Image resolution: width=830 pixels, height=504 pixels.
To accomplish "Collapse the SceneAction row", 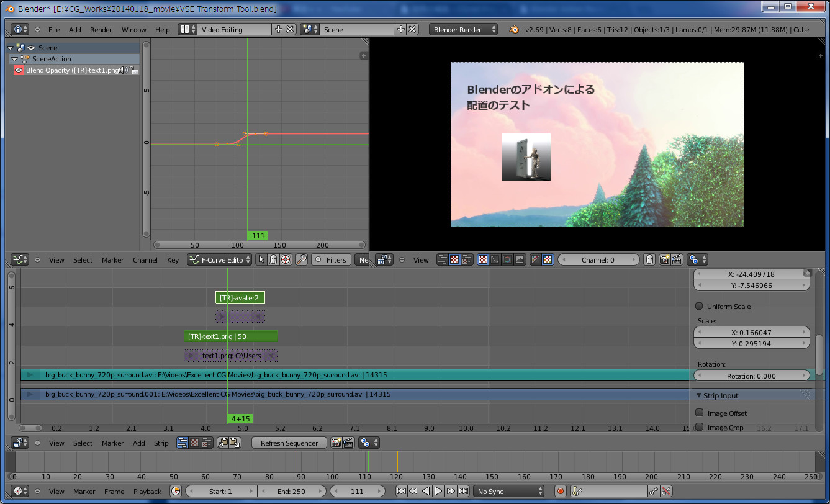I will tap(15, 59).
